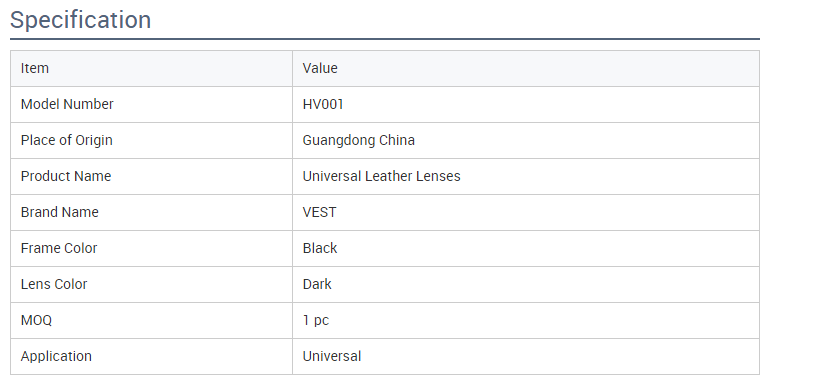Select the Dark lens color value
Image resolution: width=837 pixels, height=389 pixels.
click(x=317, y=284)
